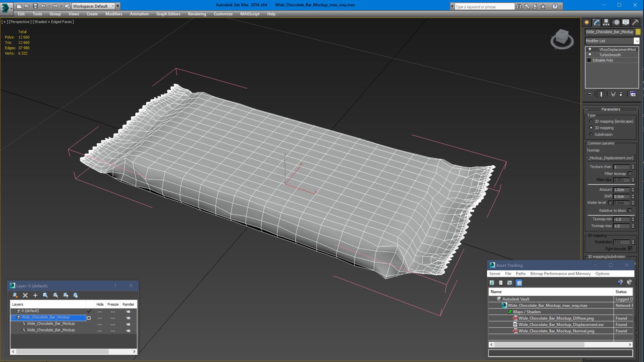Screen dimensions: 644x362
Task: Open the Hierarchy command panel tab
Action: click(606, 23)
